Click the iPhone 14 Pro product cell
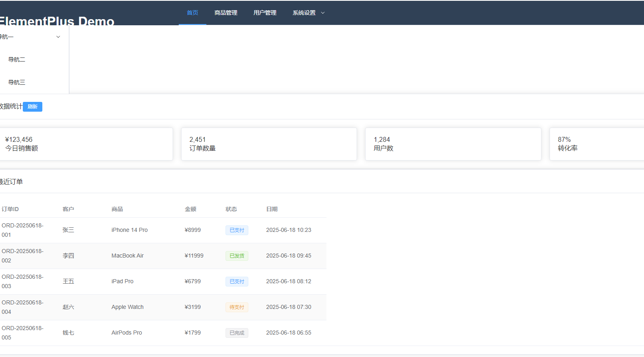This screenshot has height=357, width=644. coord(129,230)
